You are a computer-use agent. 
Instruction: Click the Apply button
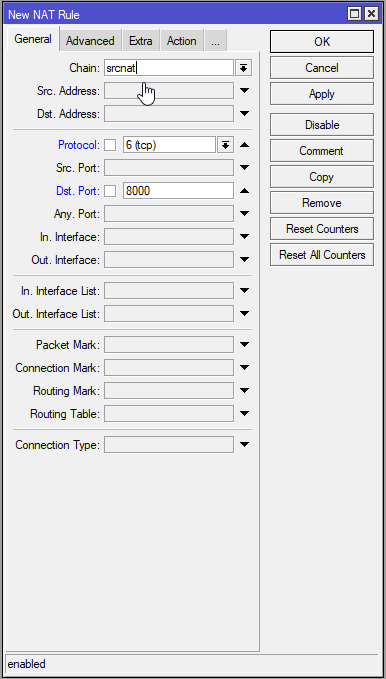pos(321,94)
